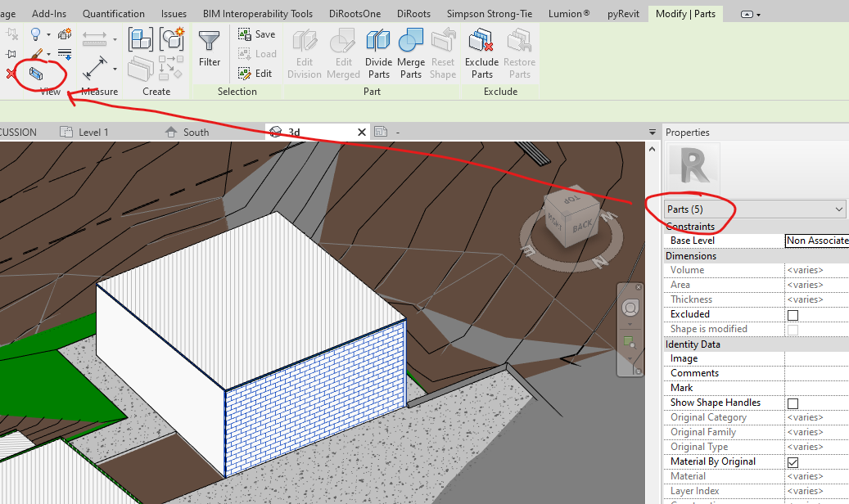Image resolution: width=849 pixels, height=504 pixels.
Task: Click the lightbulb Hide in View icon
Action: pyautogui.click(x=36, y=34)
